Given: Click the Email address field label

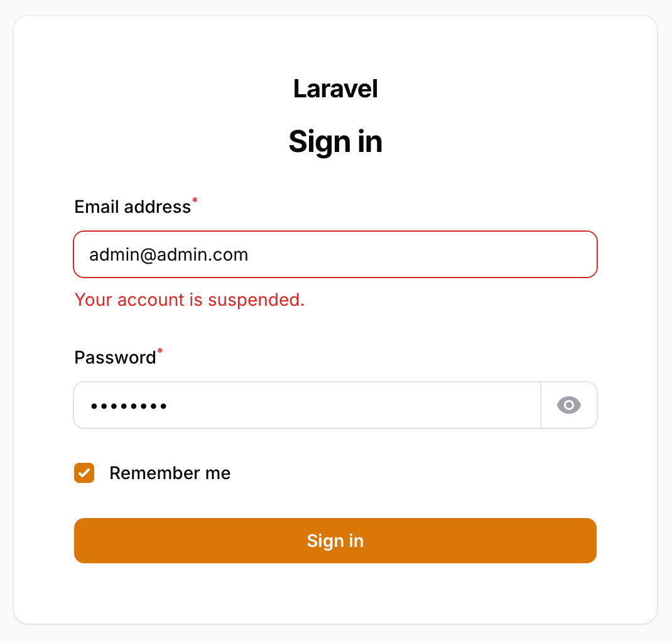Looking at the screenshot, I should coord(132,207).
